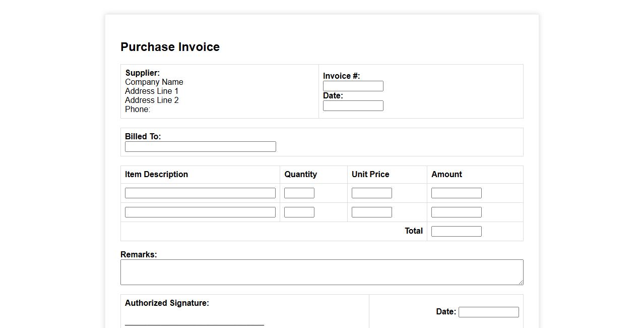
Task: Click the Remarks textarea resize handle
Action: [521, 282]
